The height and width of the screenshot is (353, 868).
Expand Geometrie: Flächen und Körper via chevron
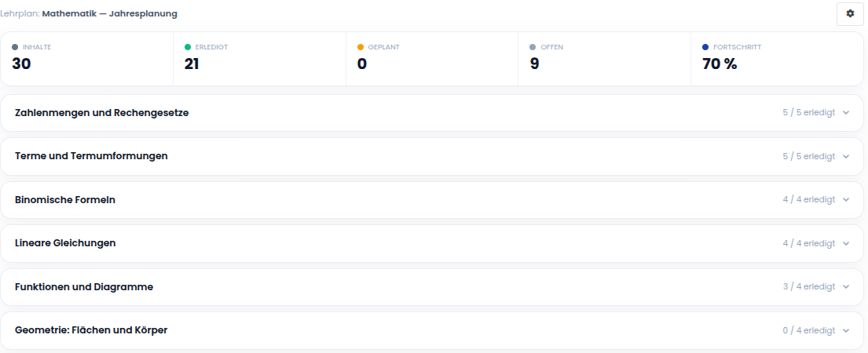click(846, 330)
